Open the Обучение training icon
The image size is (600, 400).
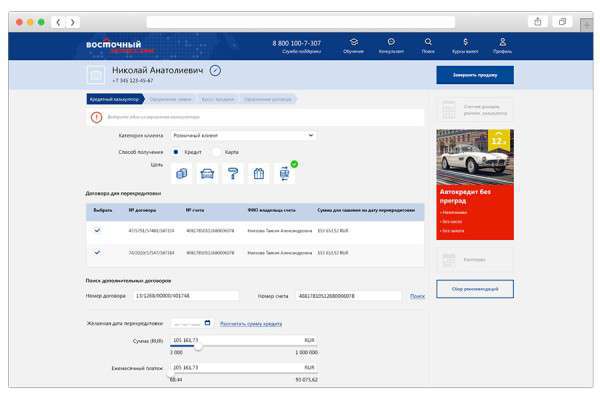point(353,43)
